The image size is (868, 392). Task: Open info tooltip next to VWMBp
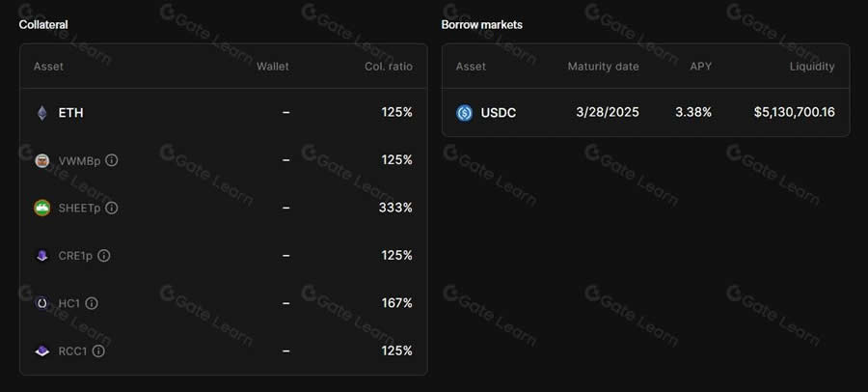tap(112, 160)
